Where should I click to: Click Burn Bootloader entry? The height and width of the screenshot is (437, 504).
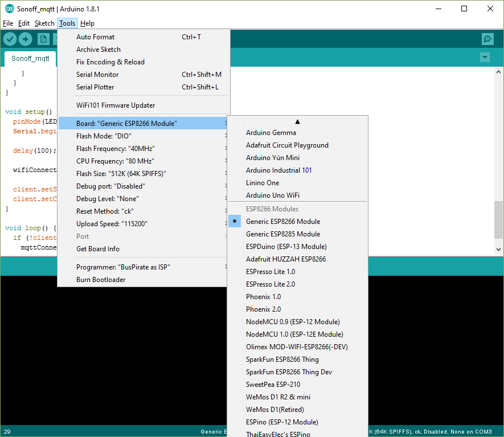click(x=144, y=280)
